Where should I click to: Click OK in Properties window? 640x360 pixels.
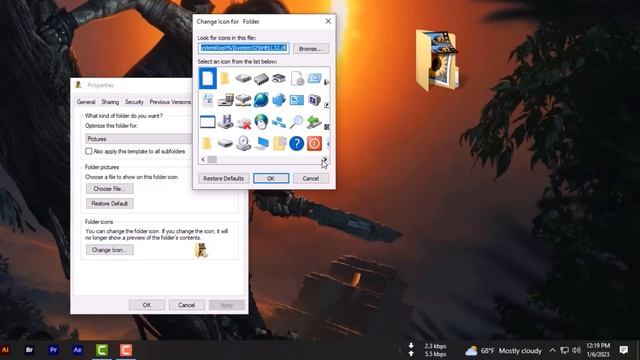147,305
